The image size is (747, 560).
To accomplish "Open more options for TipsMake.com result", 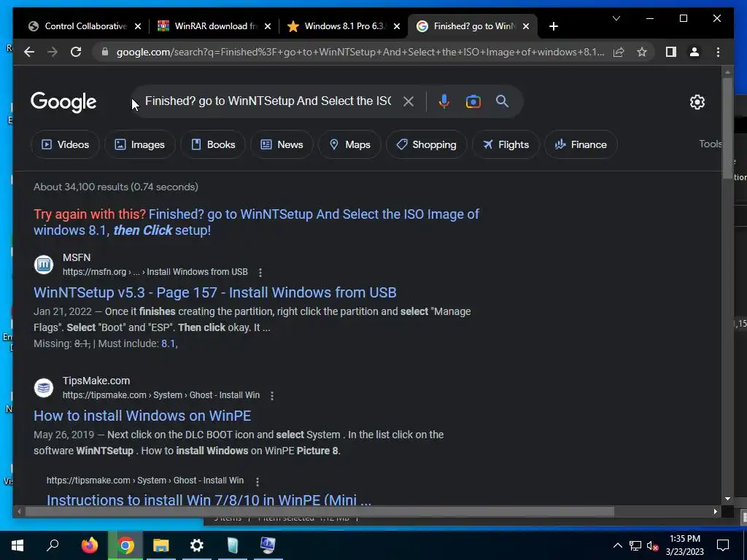I will click(x=272, y=396).
